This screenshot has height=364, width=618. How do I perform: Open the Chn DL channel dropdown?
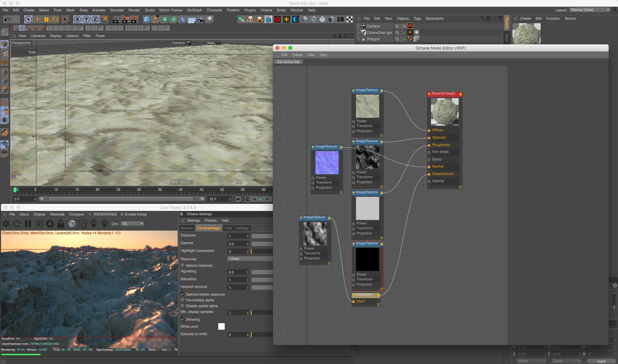[133, 224]
